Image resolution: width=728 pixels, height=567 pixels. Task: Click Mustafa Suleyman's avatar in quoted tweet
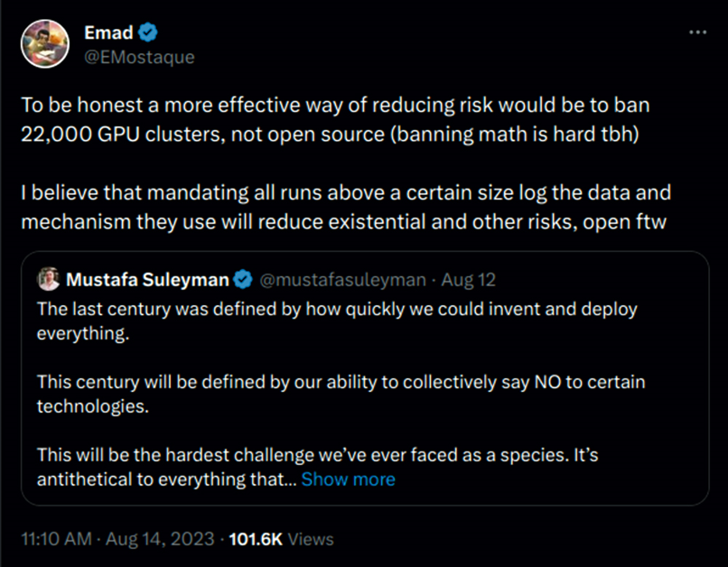coord(50,280)
